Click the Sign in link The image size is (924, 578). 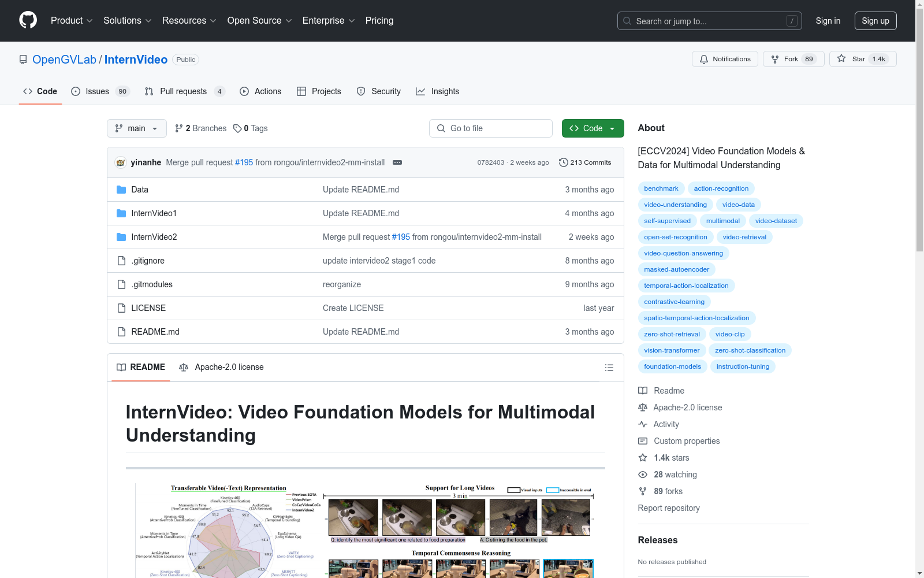tap(828, 21)
